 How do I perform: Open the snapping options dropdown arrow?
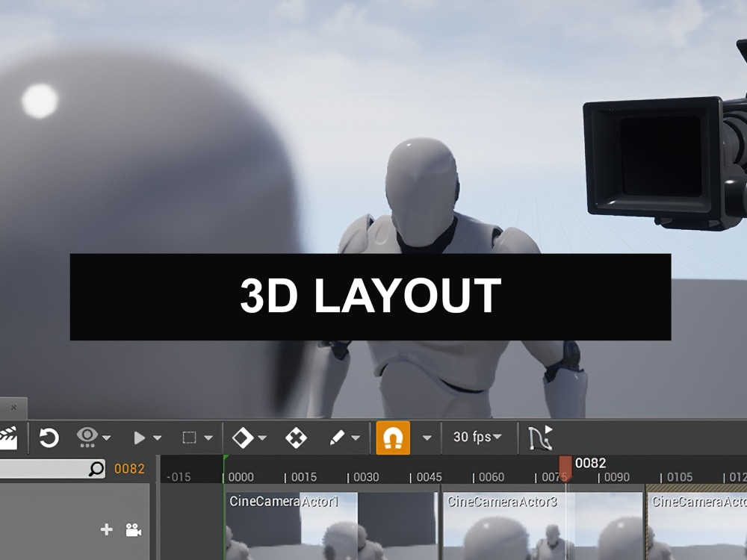(x=426, y=437)
